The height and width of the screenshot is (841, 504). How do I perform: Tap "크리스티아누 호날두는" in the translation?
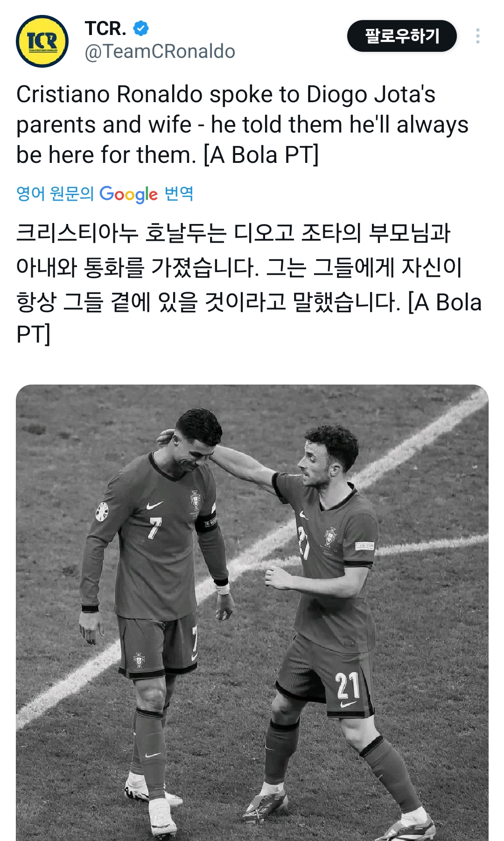(121, 233)
